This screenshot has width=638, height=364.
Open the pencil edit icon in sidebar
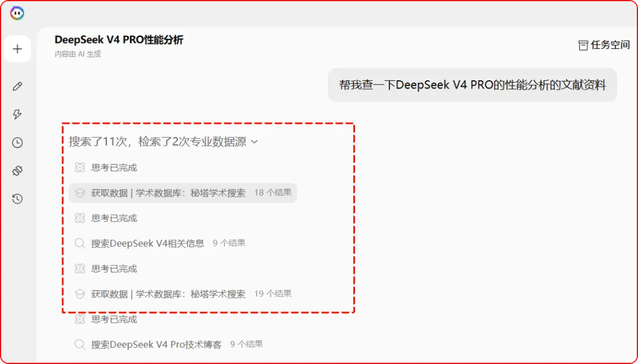[18, 86]
